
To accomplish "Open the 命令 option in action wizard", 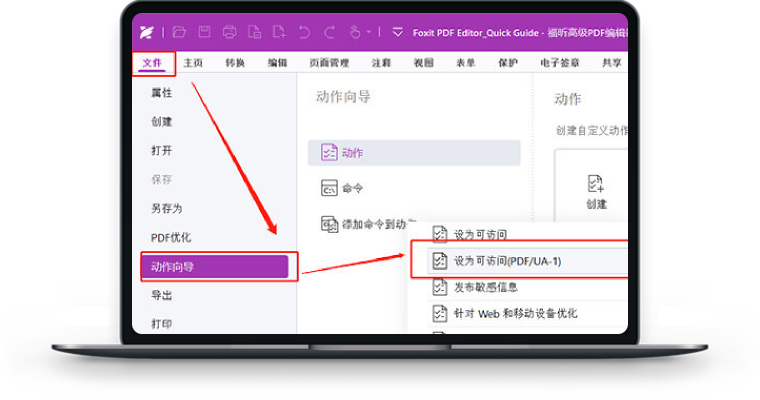I will [x=352, y=188].
